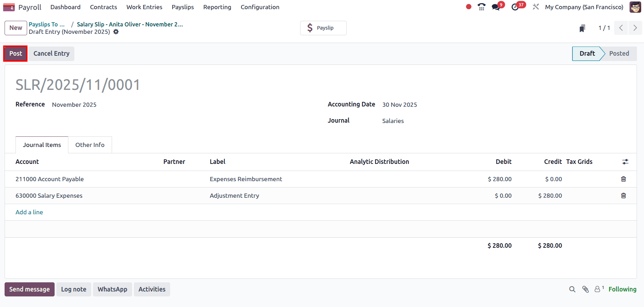Click Send message in the chatter
Image resolution: width=644 pixels, height=307 pixels.
30,289
